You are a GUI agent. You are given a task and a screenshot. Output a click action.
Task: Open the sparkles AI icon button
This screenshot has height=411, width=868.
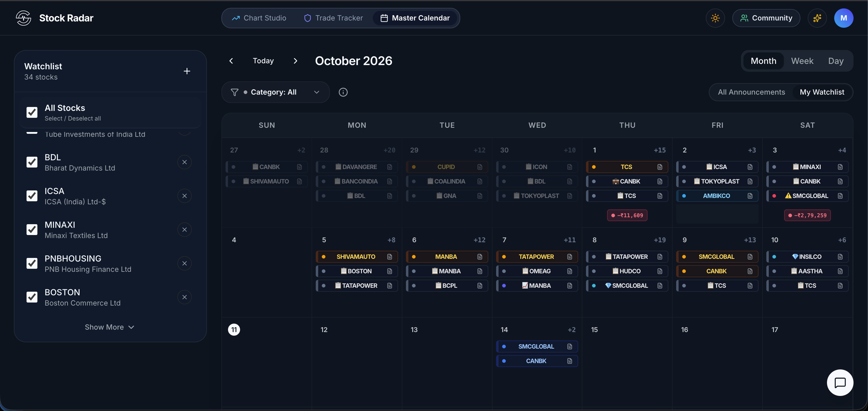click(817, 18)
